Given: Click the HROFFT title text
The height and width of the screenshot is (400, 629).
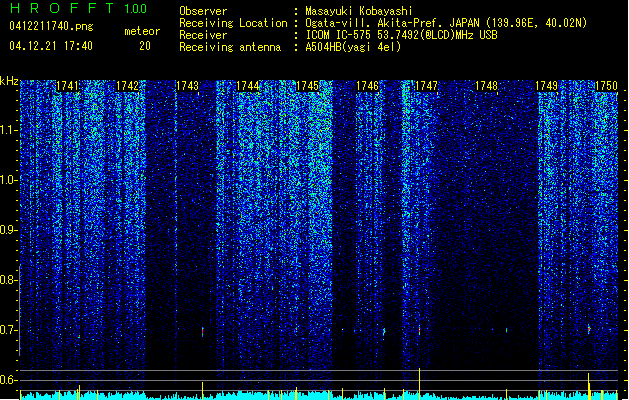Looking at the screenshot, I should [x=62, y=8].
